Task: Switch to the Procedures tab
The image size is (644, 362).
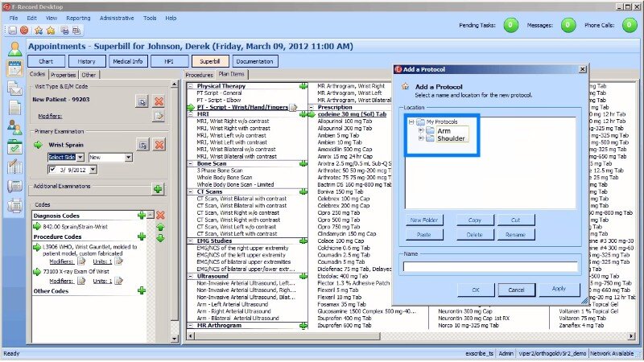Action: coord(199,75)
